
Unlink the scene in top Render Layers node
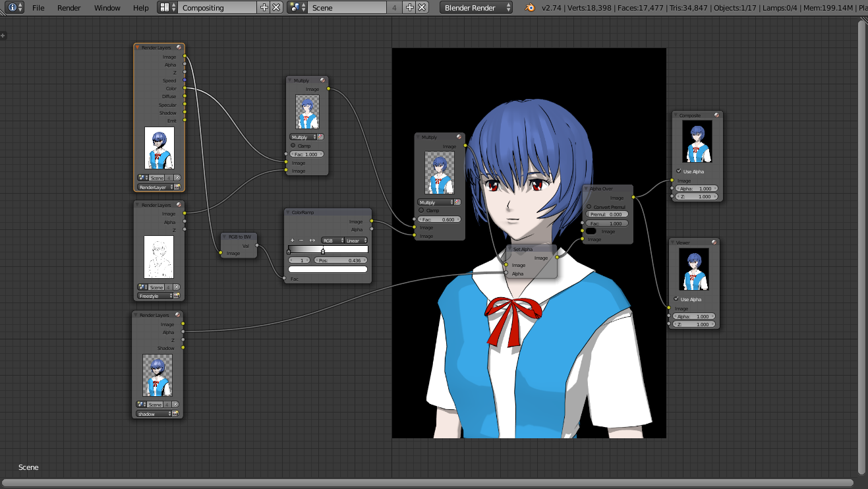coord(177,178)
